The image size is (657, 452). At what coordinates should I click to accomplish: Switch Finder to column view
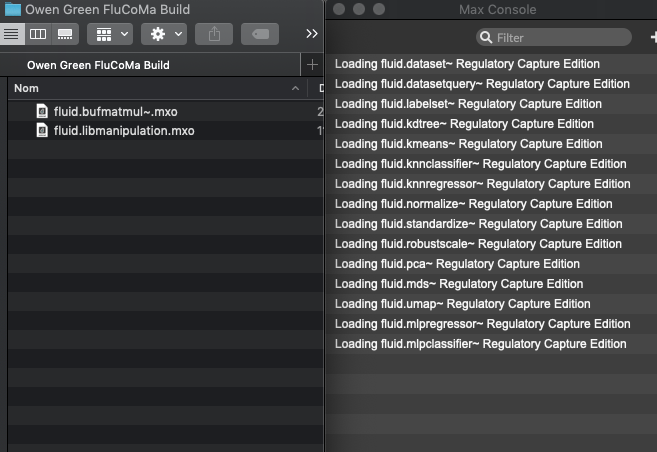[38, 34]
